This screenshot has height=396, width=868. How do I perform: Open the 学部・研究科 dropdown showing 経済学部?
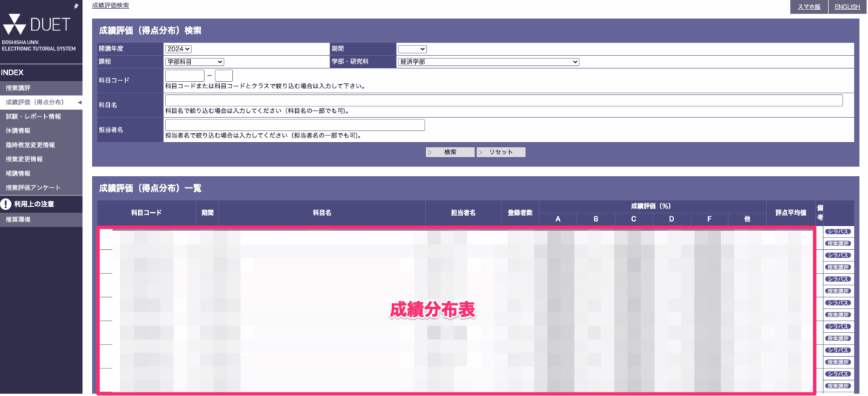pyautogui.click(x=489, y=62)
